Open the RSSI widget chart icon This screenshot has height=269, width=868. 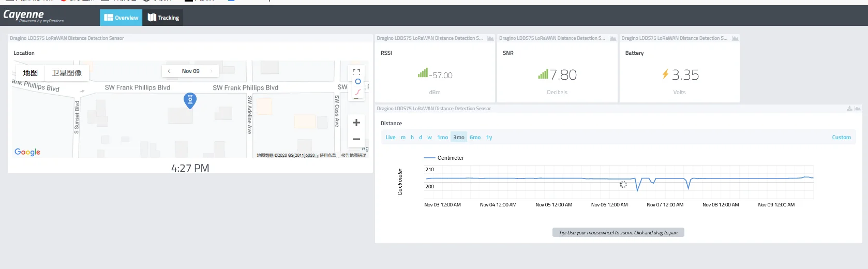(x=490, y=39)
